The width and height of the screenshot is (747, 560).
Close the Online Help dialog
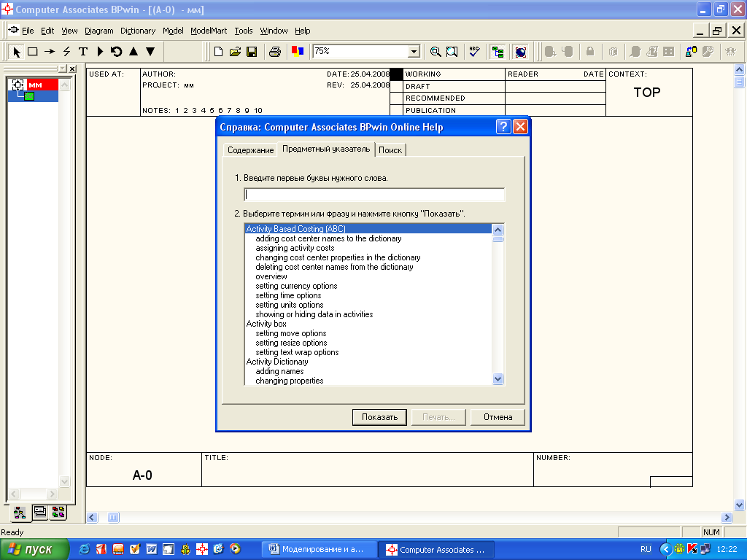click(x=520, y=127)
